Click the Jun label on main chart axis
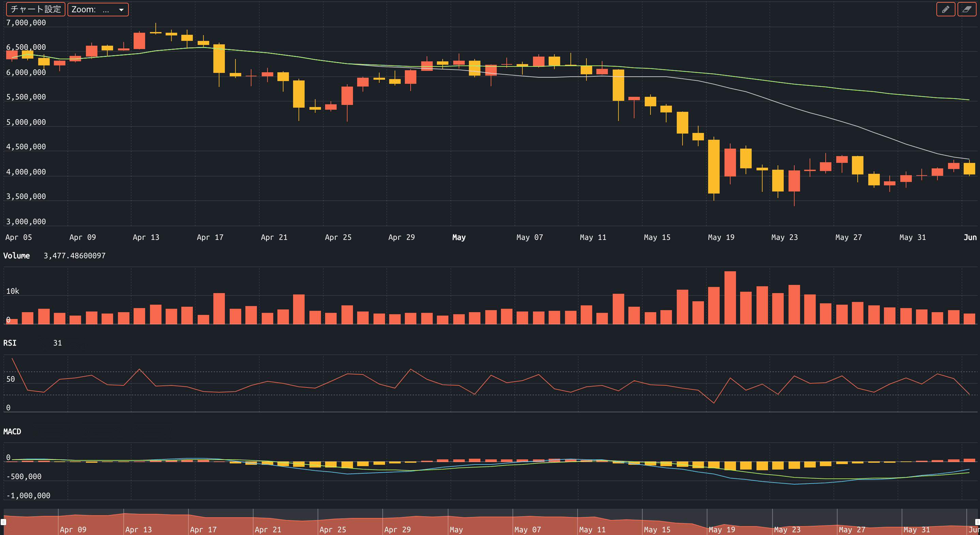Viewport: 980px width, 535px height. pos(970,238)
